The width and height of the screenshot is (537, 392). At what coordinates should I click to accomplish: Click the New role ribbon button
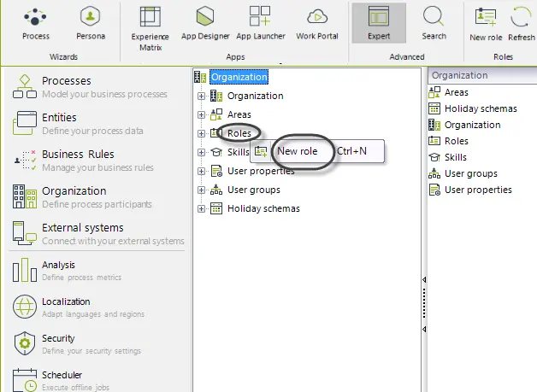[486, 24]
